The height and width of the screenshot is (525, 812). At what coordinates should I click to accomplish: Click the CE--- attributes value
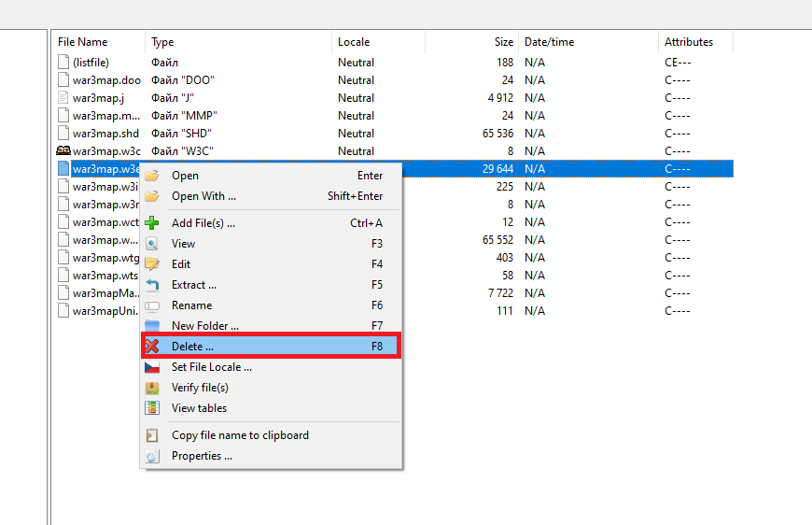click(678, 63)
